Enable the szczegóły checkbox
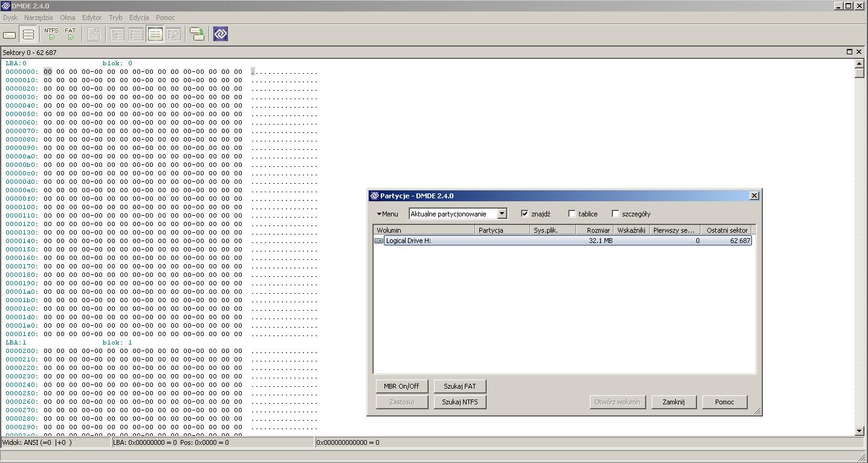Screen dimensions: 868x463 click(615, 213)
